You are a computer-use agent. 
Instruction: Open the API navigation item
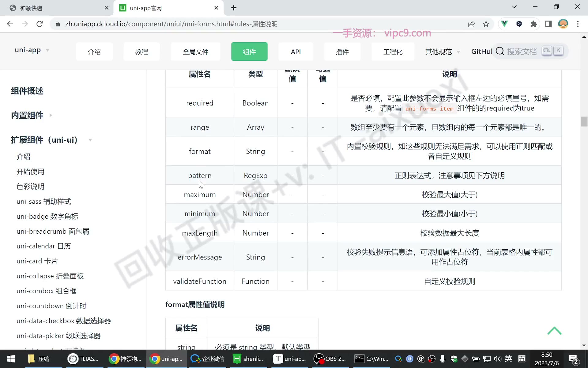(296, 52)
